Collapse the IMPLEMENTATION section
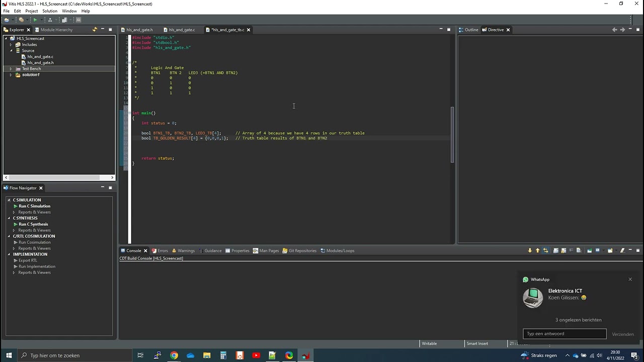The image size is (644, 362). pyautogui.click(x=10, y=254)
